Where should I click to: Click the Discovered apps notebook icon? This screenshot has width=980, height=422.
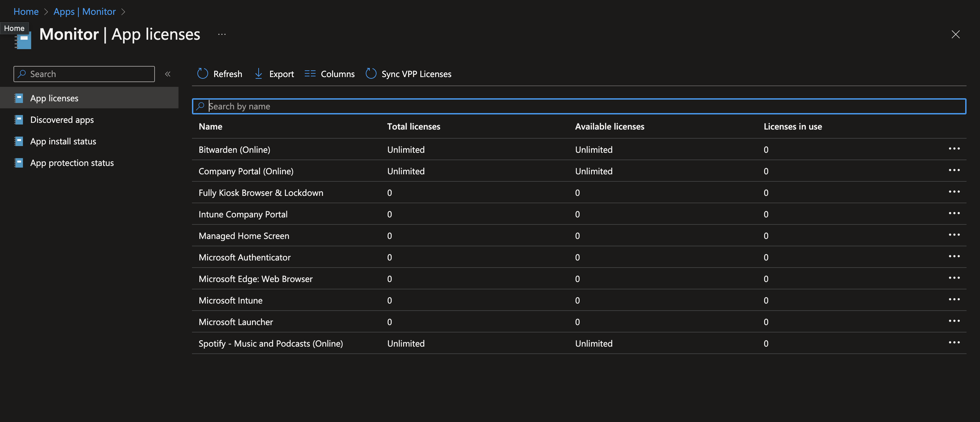pyautogui.click(x=19, y=120)
